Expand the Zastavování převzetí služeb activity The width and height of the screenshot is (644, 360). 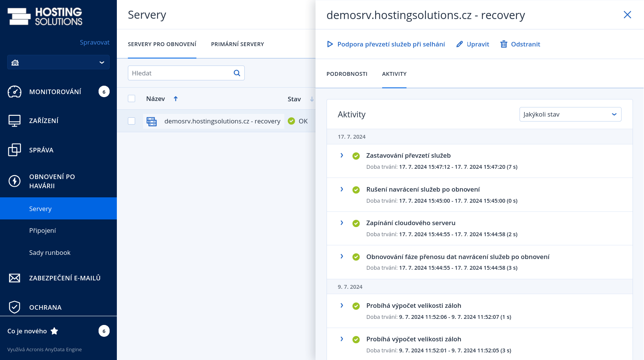click(342, 155)
